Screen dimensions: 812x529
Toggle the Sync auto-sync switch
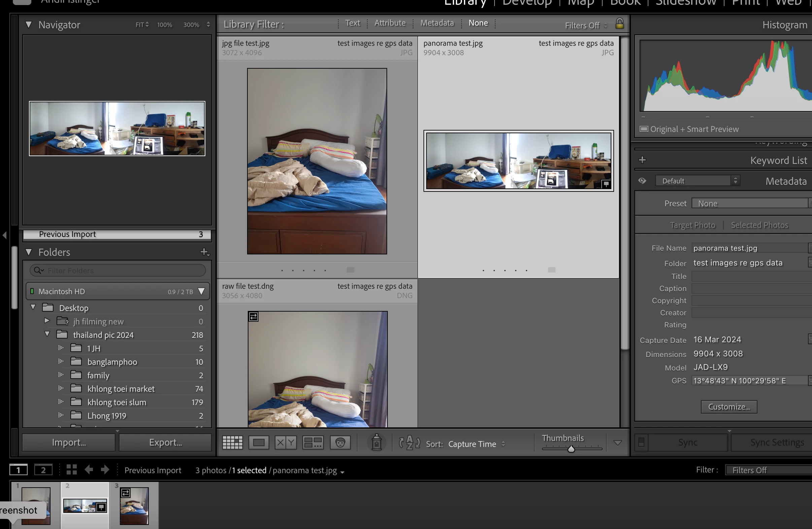click(641, 443)
